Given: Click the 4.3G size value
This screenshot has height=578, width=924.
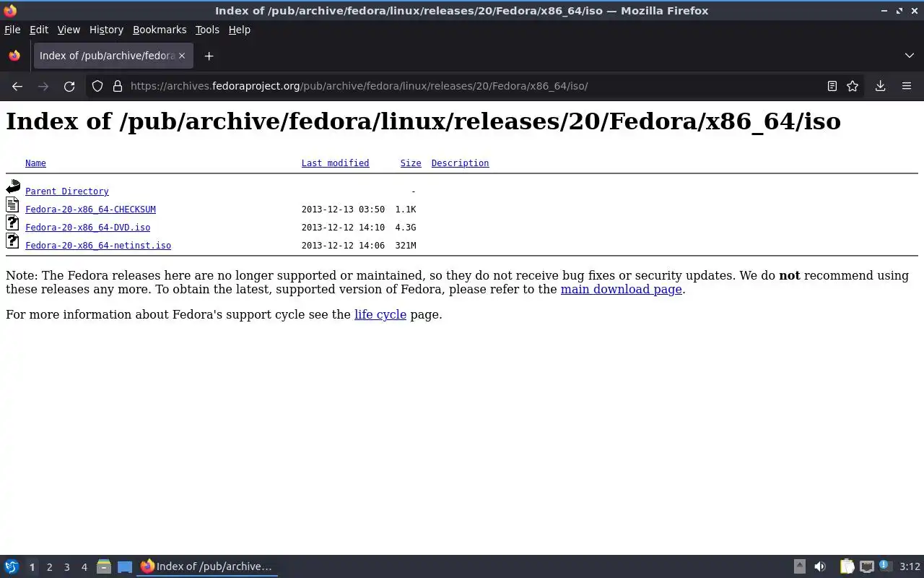Looking at the screenshot, I should 405,228.
